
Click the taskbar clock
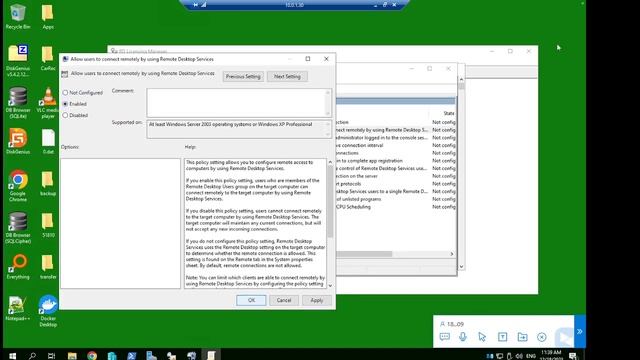pos(551,355)
